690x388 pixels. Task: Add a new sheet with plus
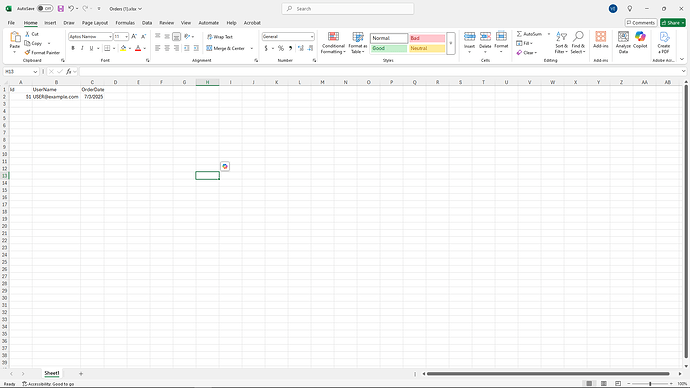[x=81, y=373]
